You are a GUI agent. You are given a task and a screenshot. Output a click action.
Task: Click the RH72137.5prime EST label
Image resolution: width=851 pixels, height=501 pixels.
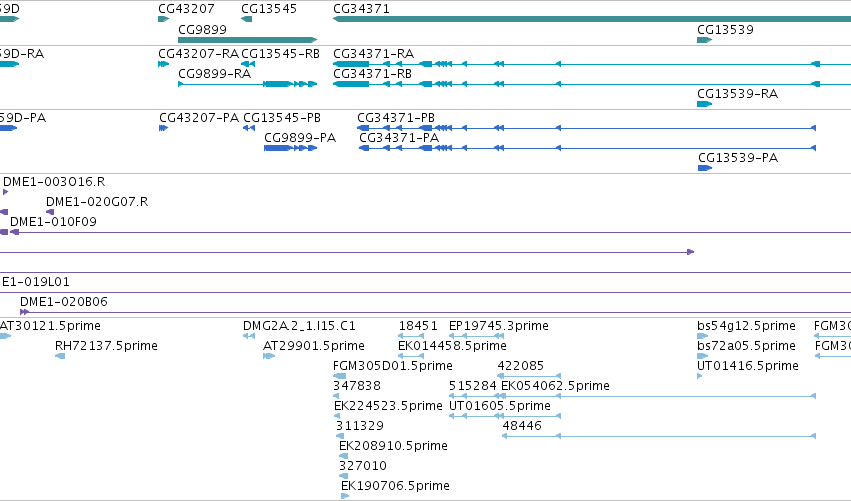pyautogui.click(x=106, y=346)
